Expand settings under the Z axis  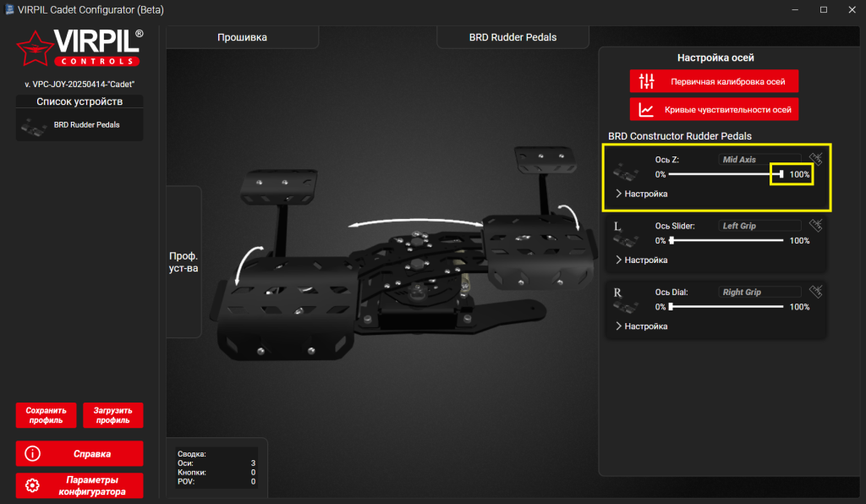click(642, 194)
